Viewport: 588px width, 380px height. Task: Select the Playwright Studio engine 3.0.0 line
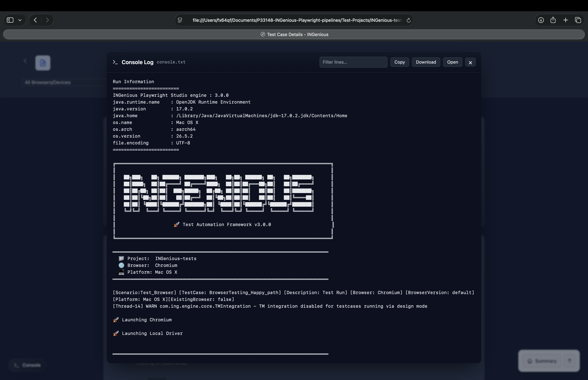click(171, 95)
